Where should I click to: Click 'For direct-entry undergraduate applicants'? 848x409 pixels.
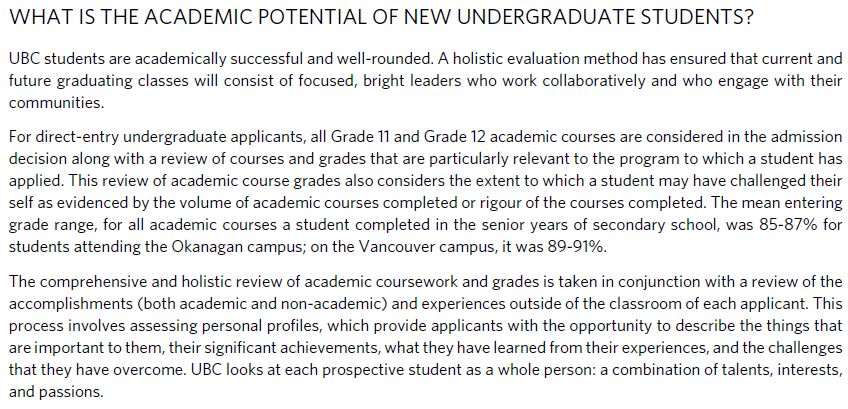(x=156, y=137)
